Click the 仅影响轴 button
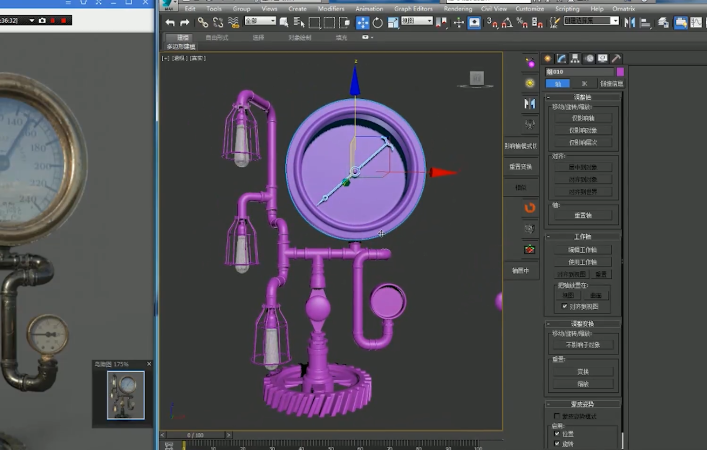Screen dimensions: 707x450 (585, 118)
